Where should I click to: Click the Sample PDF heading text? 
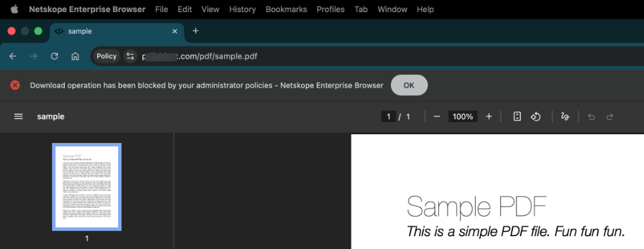click(x=477, y=206)
